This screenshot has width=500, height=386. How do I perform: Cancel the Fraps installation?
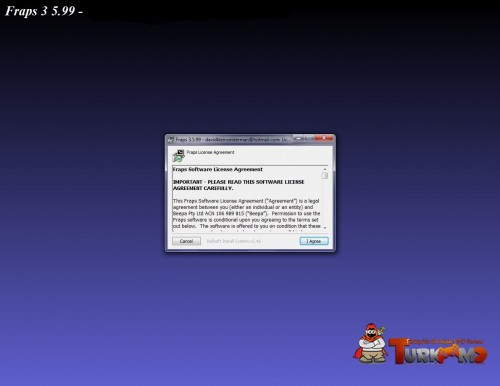[x=186, y=241]
